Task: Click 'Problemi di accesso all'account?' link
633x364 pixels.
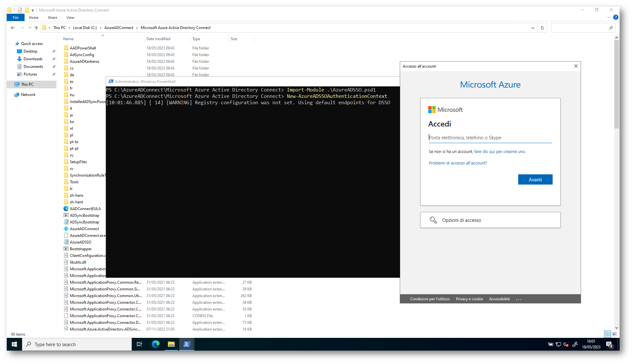Action: [x=458, y=163]
